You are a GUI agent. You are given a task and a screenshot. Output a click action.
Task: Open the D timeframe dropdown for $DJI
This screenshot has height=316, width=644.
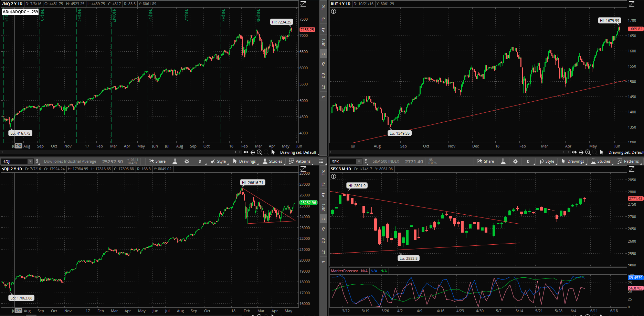tap(200, 161)
